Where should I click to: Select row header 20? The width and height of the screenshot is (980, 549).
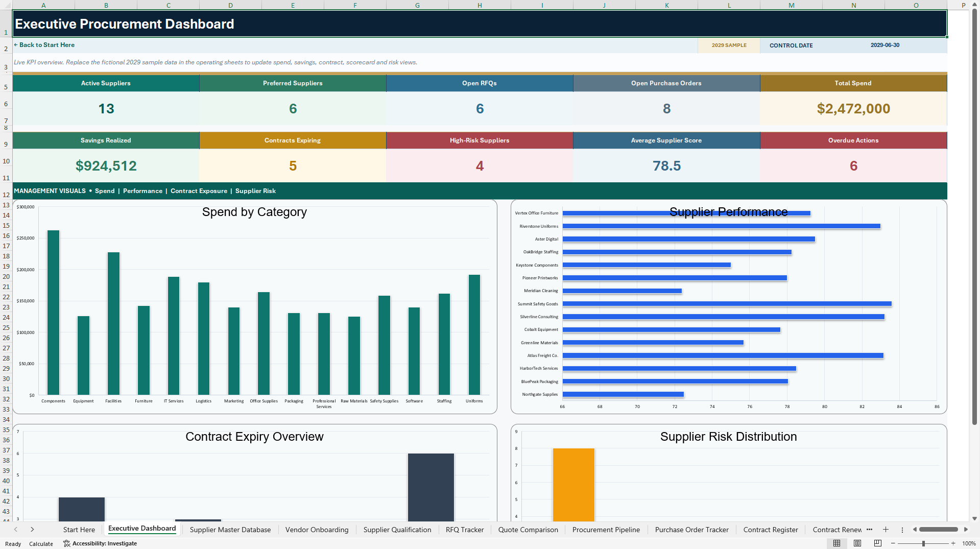tap(6, 276)
